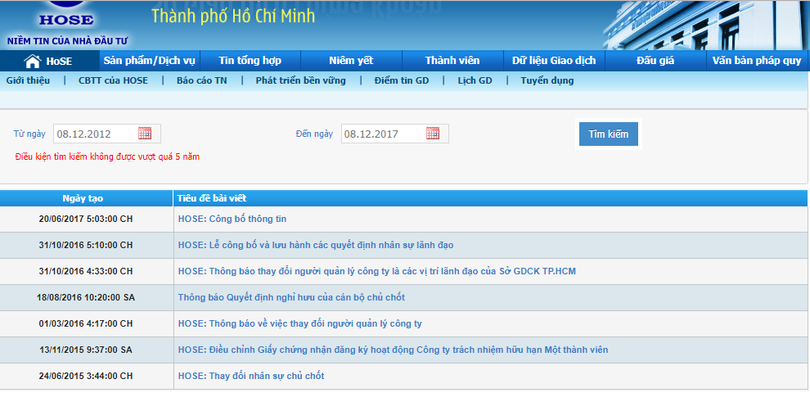Go to Dữ liệu Giao dịch menu
Screen dimensions: 810x403
pyautogui.click(x=554, y=60)
